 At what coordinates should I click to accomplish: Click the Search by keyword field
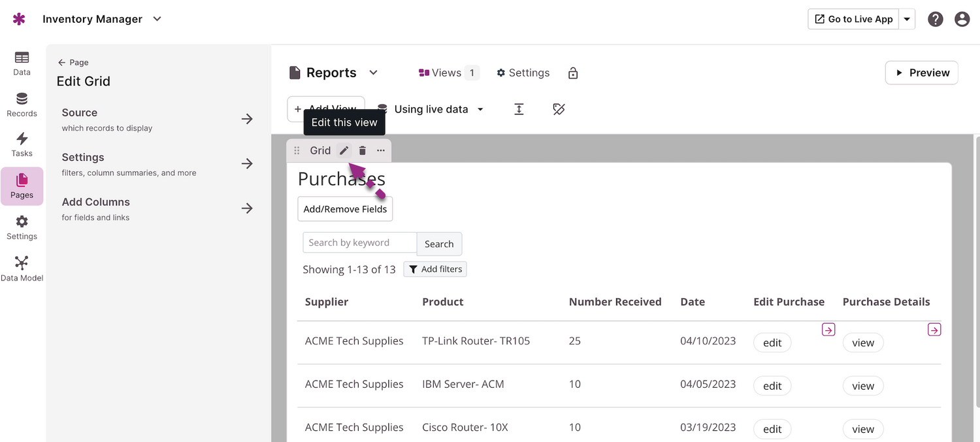click(x=359, y=243)
